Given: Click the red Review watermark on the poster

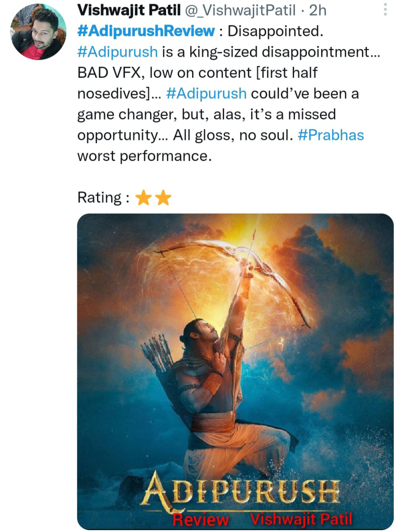Looking at the screenshot, I should tap(200, 518).
